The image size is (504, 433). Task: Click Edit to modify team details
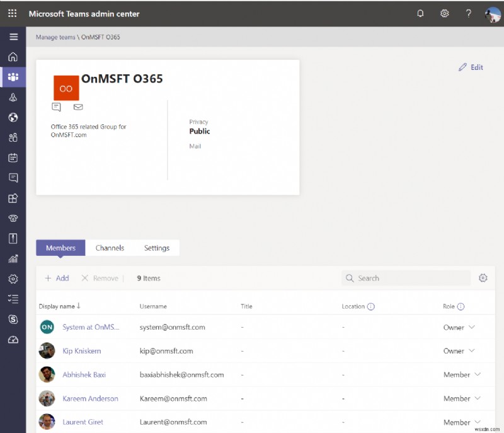pyautogui.click(x=471, y=67)
